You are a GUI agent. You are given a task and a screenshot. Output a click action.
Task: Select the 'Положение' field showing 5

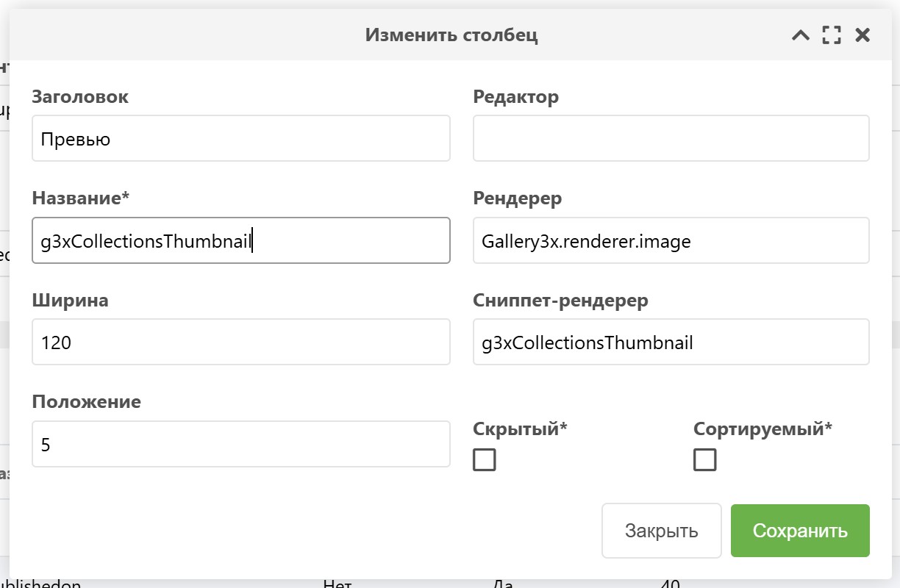(x=240, y=444)
